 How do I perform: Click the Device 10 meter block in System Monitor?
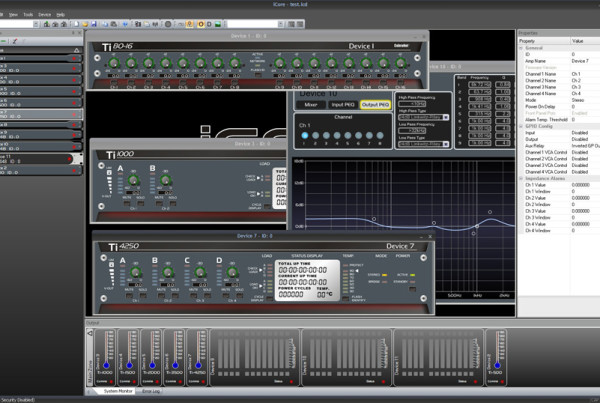(347, 357)
